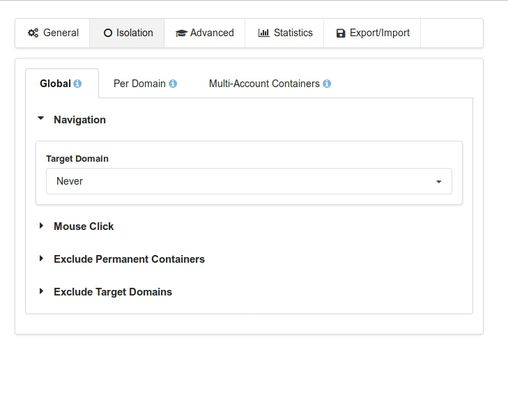Click the graduation cap icon beside Advanced
This screenshot has width=508, height=400.
[x=181, y=33]
